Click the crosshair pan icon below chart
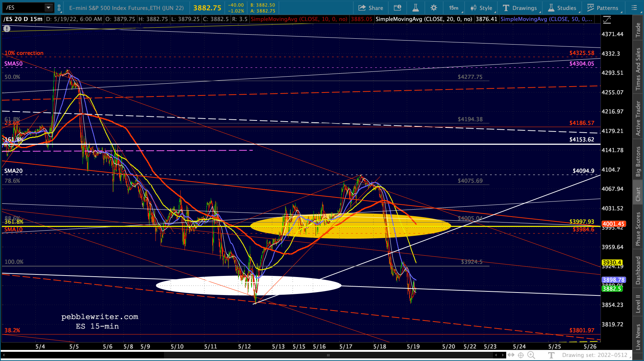This screenshot has width=644, height=361. (x=521, y=355)
